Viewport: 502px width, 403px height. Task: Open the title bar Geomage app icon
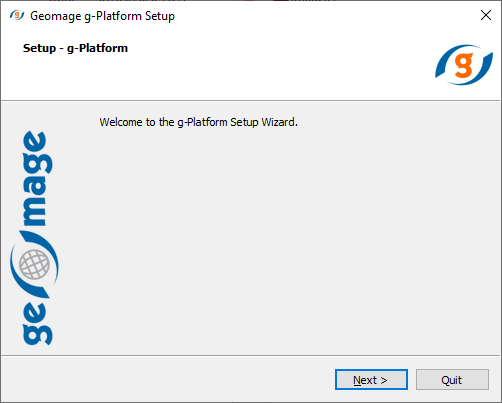click(x=17, y=15)
